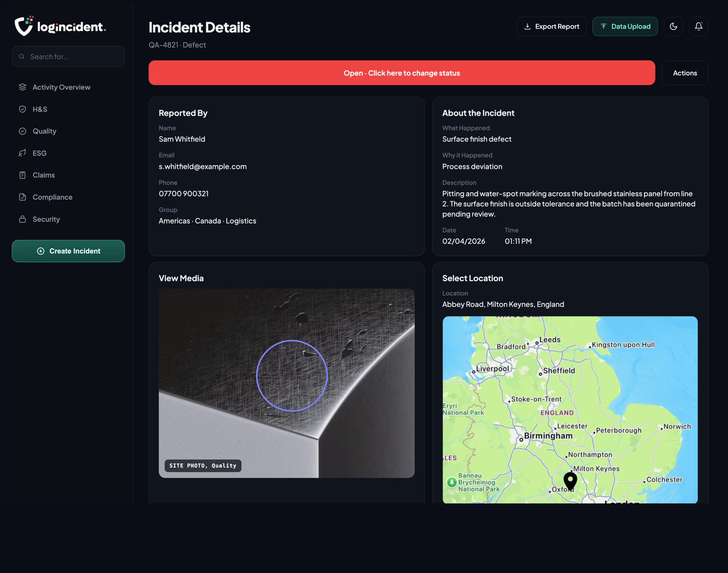Click the Activity Overview layers icon
The image size is (728, 573).
[22, 87]
